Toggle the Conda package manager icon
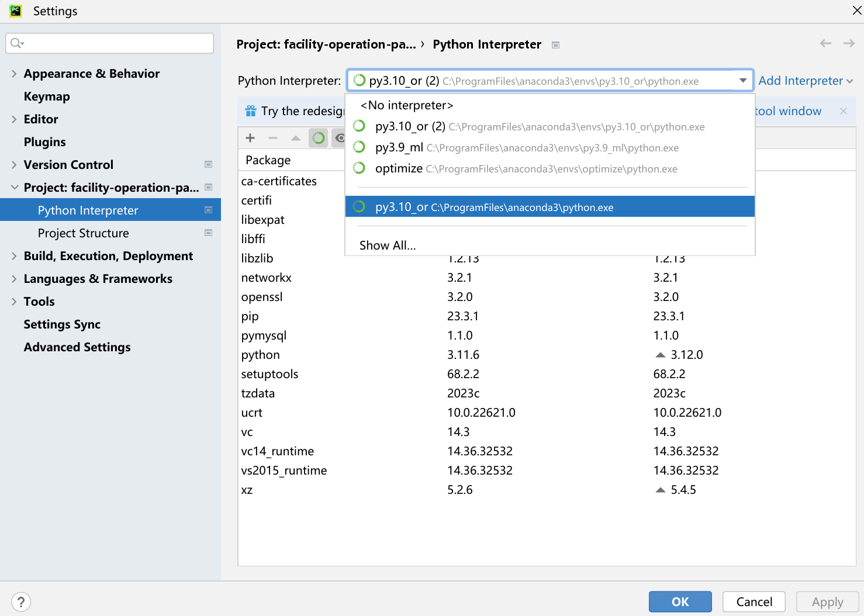Viewport: 864px width, 616px height. click(x=318, y=138)
